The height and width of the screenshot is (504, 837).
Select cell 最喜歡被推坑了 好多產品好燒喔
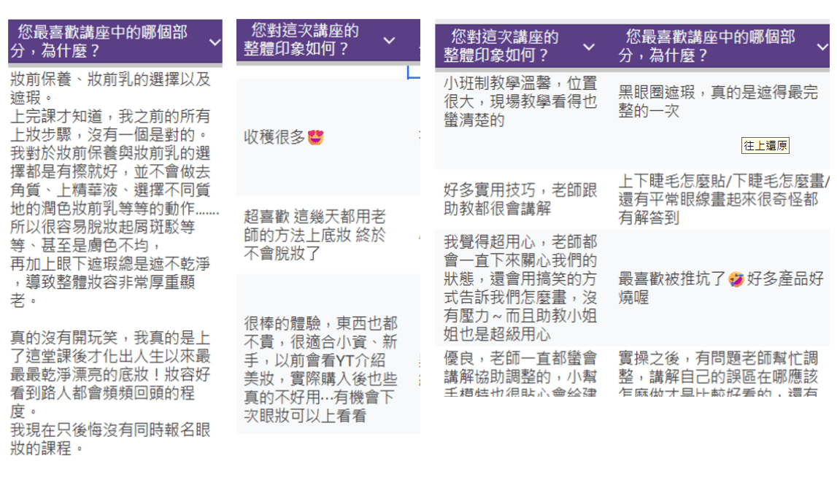(x=720, y=288)
